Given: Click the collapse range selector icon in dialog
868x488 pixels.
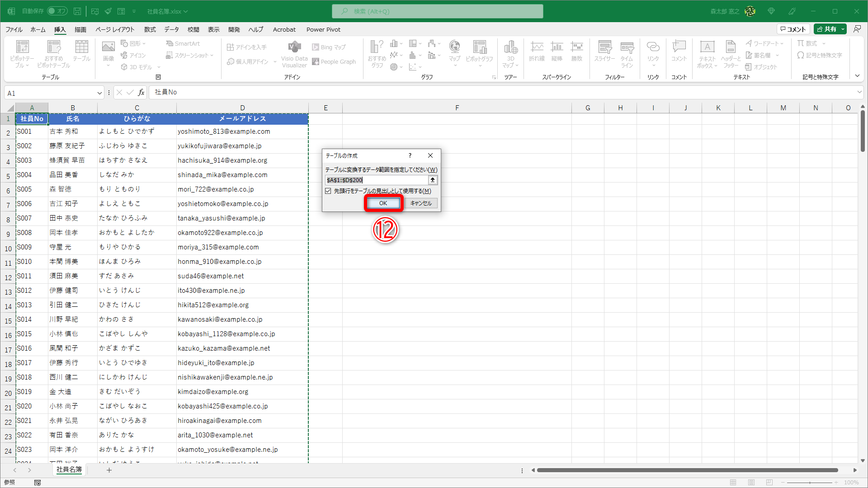Looking at the screenshot, I should 433,180.
